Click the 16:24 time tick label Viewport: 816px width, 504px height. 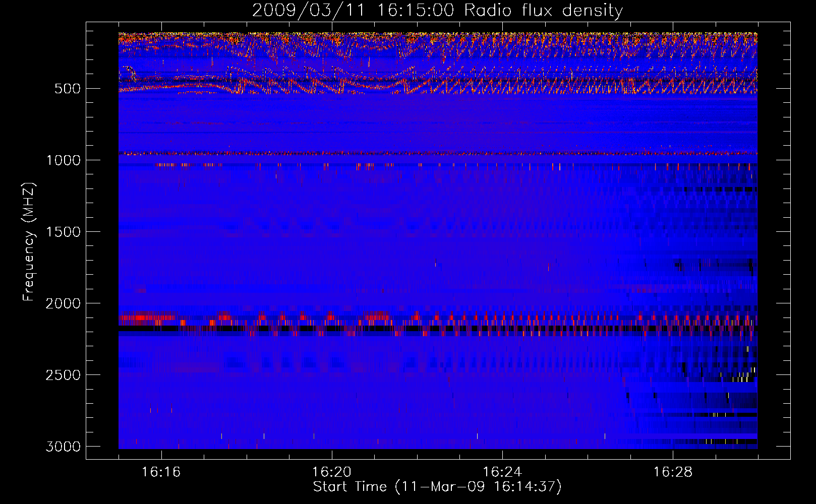tap(502, 472)
